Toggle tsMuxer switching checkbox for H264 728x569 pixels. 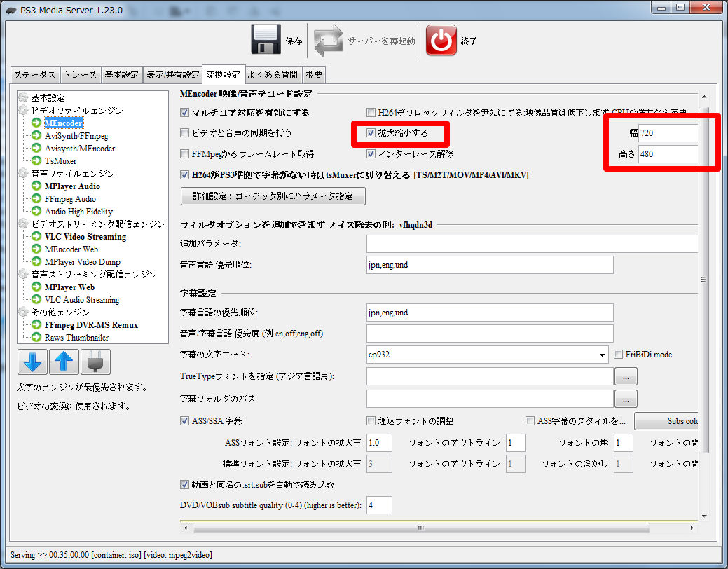coord(184,175)
